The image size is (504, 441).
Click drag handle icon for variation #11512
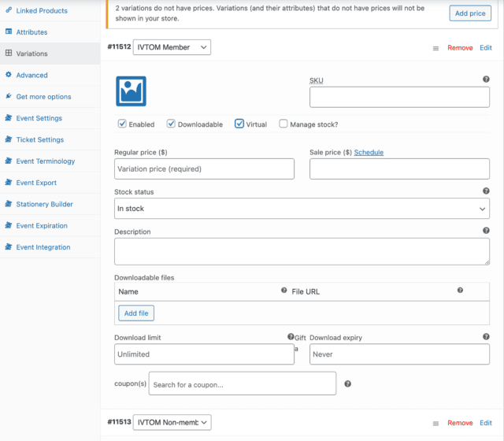[435, 48]
